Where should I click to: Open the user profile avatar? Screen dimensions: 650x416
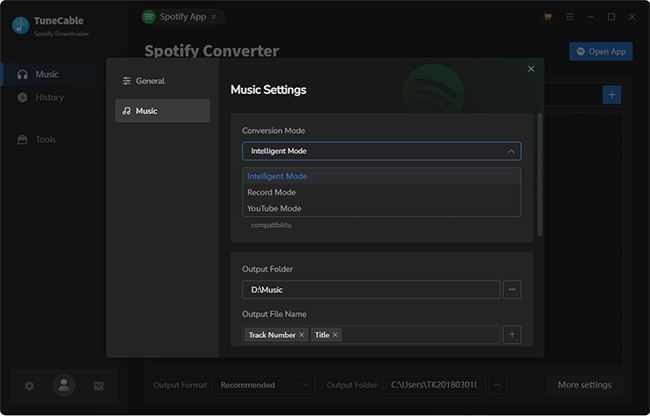(64, 385)
